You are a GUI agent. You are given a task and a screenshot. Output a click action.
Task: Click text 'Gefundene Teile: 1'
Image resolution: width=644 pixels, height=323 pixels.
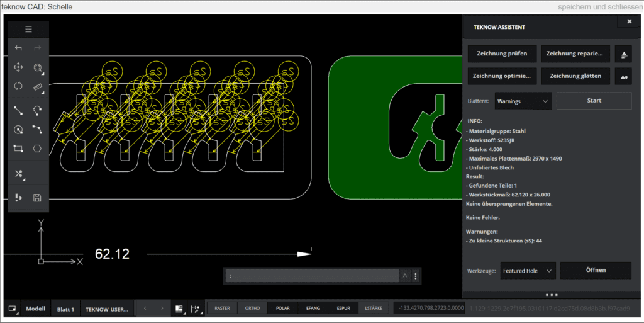coord(492,186)
